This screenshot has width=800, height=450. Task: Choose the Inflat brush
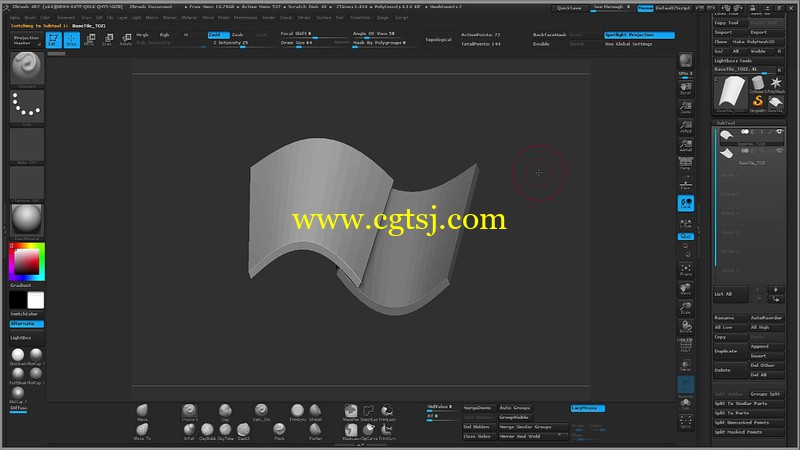coord(189,431)
